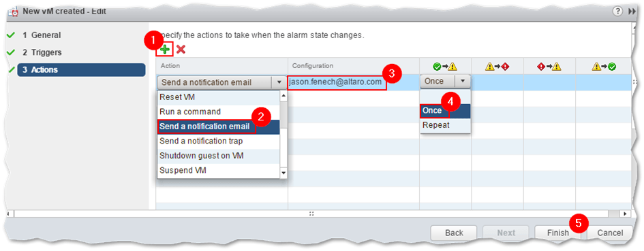Click the action list scroll up arrow
Screen dimensions: 644x251
click(x=283, y=96)
